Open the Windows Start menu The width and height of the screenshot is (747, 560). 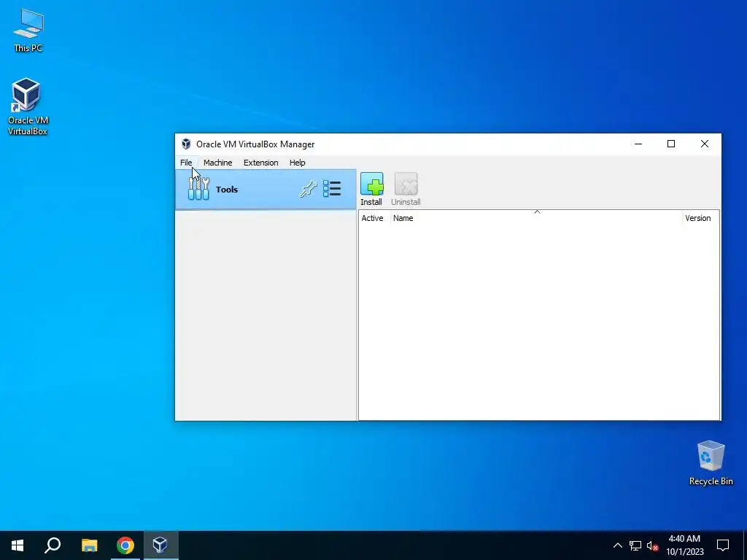pos(18,545)
